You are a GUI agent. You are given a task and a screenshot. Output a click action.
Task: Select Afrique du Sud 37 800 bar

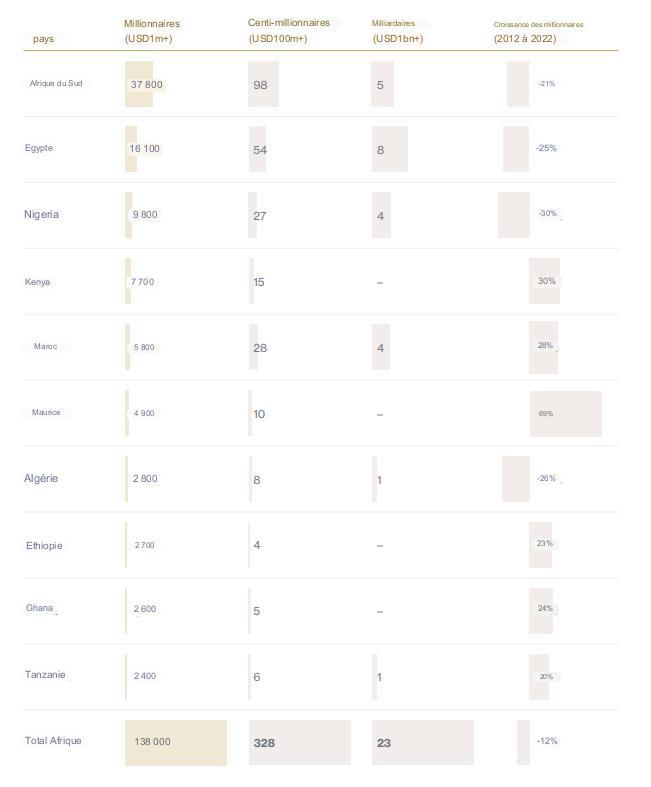[x=139, y=84]
